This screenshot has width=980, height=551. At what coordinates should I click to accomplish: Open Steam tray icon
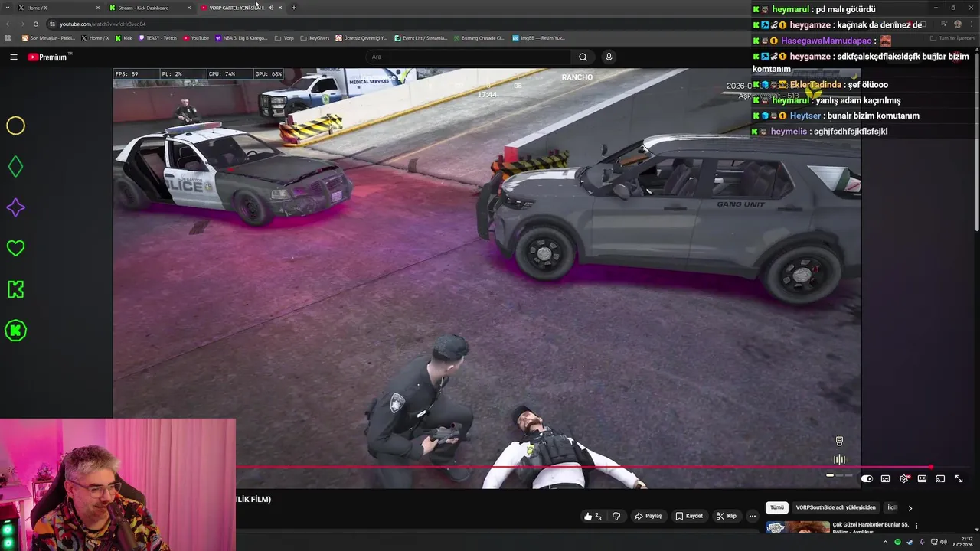910,542
